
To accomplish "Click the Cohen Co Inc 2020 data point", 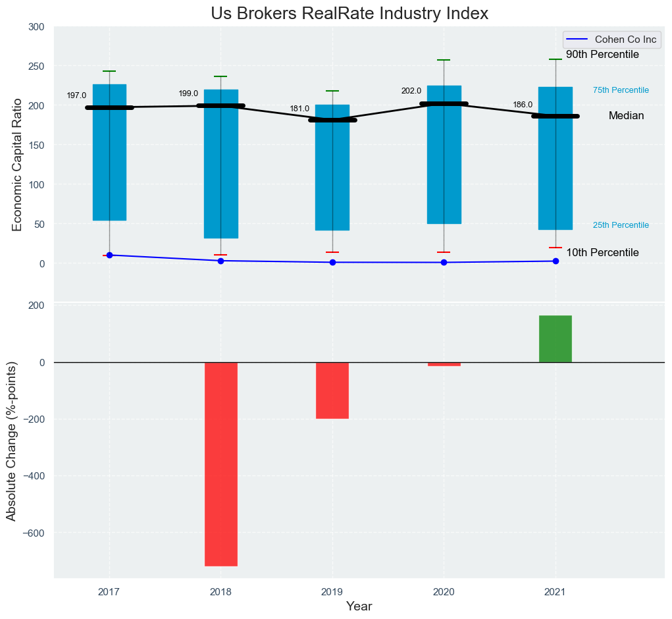I will pyautogui.click(x=444, y=262).
